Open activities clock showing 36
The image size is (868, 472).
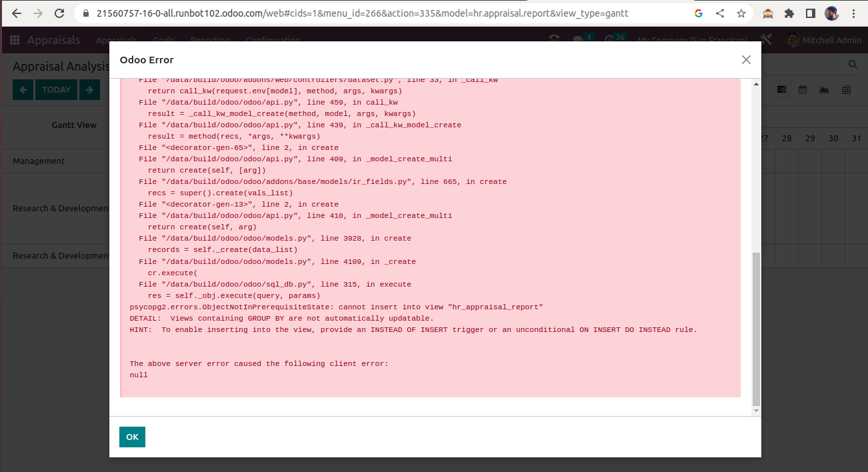coord(615,39)
